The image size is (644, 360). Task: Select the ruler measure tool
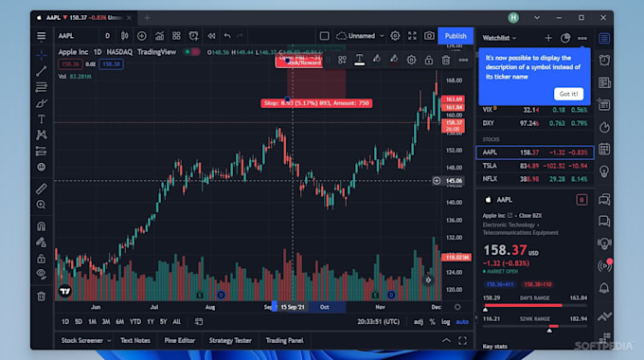(41, 189)
